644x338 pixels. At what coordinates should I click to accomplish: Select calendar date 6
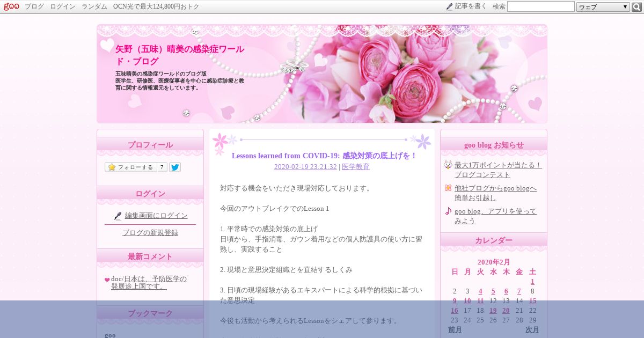click(x=506, y=291)
